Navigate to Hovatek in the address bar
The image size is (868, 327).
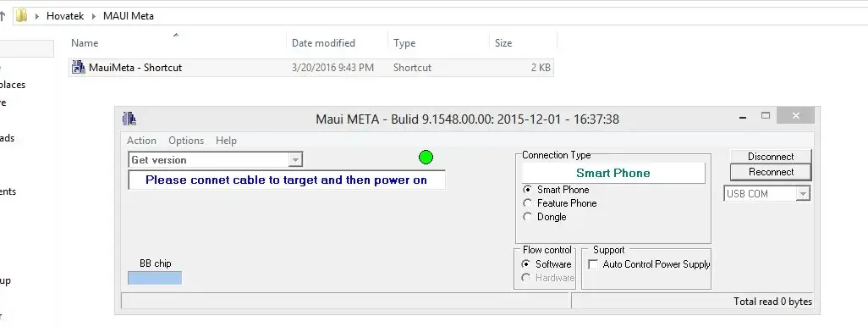[65, 16]
